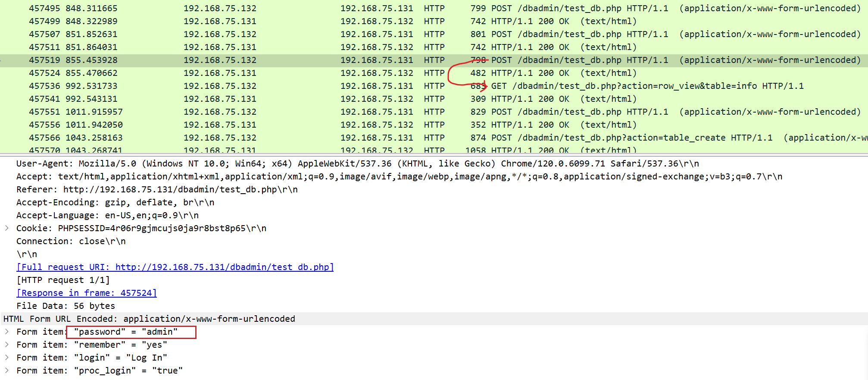Click destination IP of packet 457551
The height and width of the screenshot is (380, 868).
click(x=377, y=112)
